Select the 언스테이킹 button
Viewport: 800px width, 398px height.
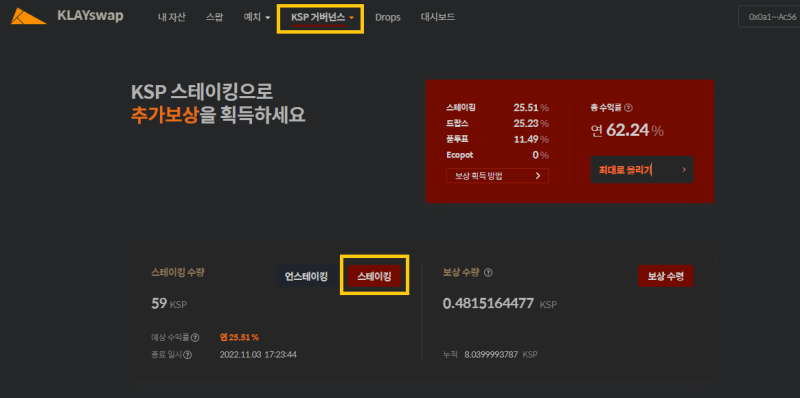coord(306,277)
